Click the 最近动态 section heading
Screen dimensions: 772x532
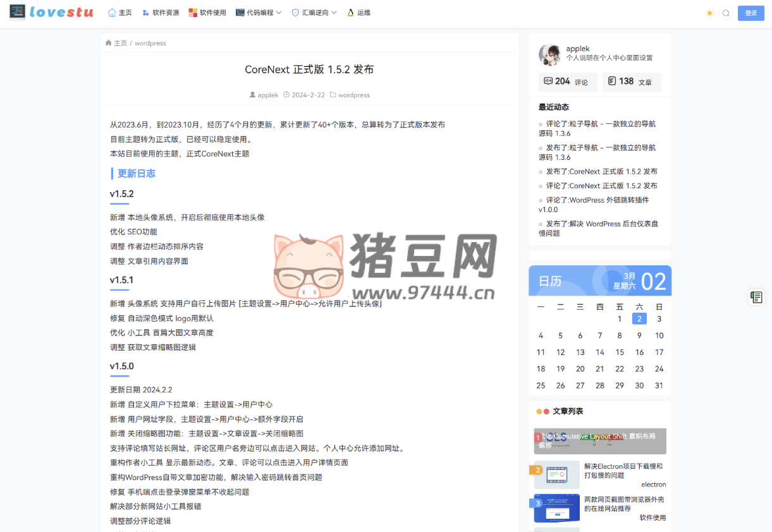[554, 107]
